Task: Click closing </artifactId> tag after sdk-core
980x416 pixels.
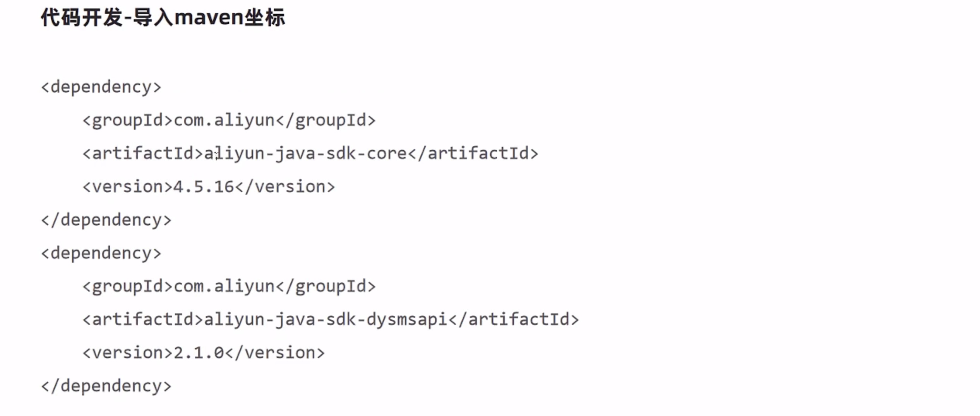Action: click(x=473, y=153)
